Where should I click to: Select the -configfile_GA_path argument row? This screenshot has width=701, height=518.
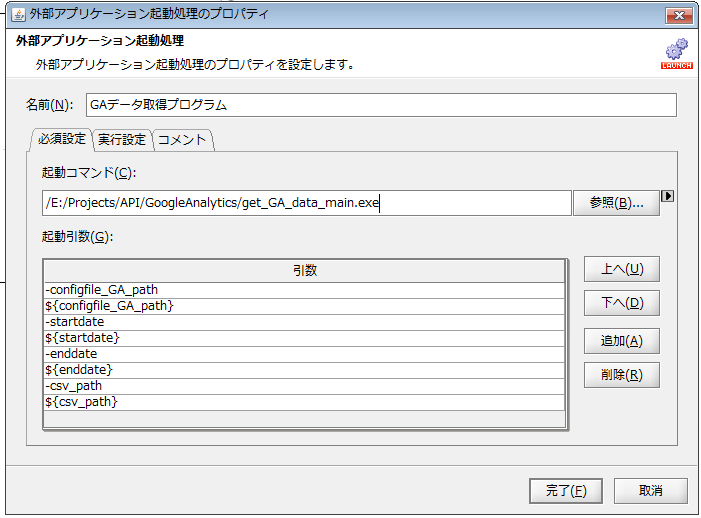(304, 290)
